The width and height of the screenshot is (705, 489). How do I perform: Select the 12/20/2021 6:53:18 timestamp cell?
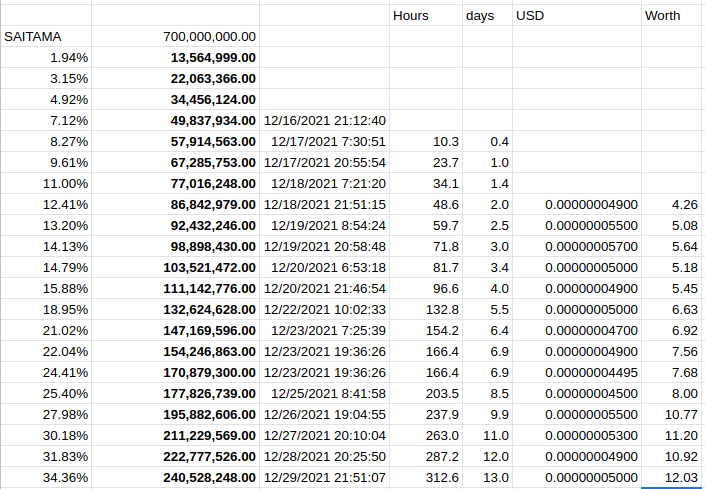pos(324,267)
